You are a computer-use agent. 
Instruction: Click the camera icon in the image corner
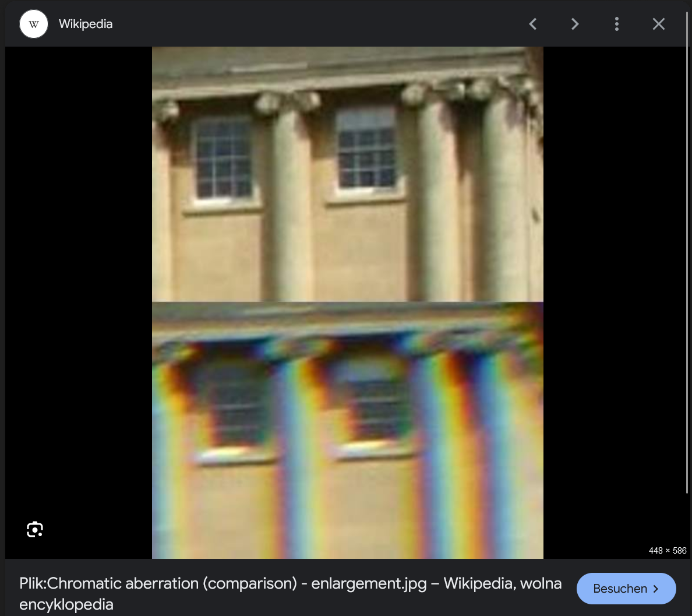click(x=34, y=529)
